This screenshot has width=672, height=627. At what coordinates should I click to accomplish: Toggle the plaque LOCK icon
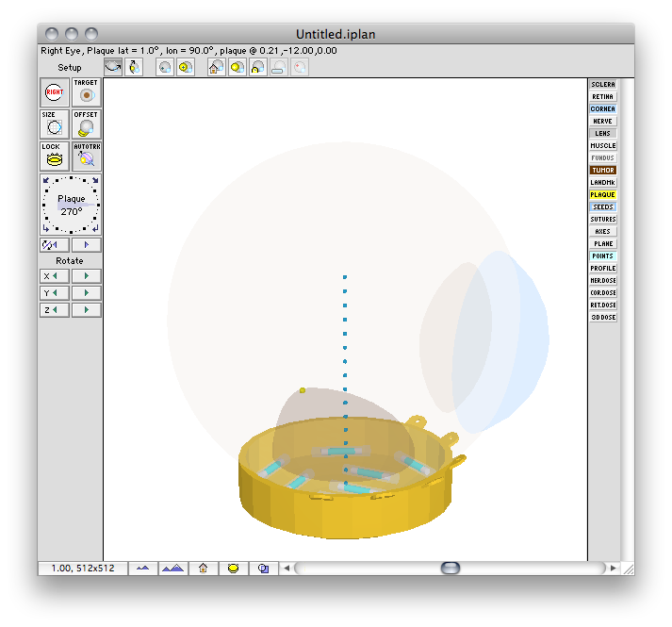coord(55,157)
